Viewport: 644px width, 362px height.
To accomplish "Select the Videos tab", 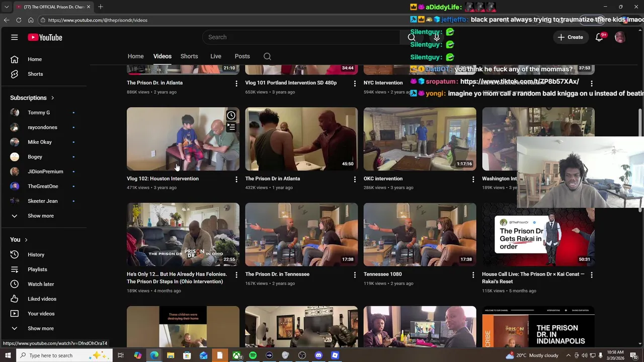I will (x=162, y=56).
